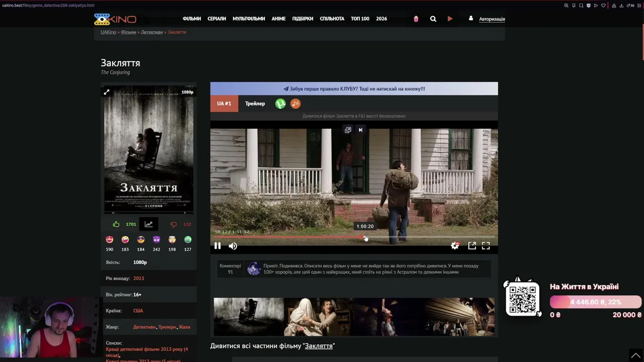Open the browser settings sliders icon

coord(638,6)
